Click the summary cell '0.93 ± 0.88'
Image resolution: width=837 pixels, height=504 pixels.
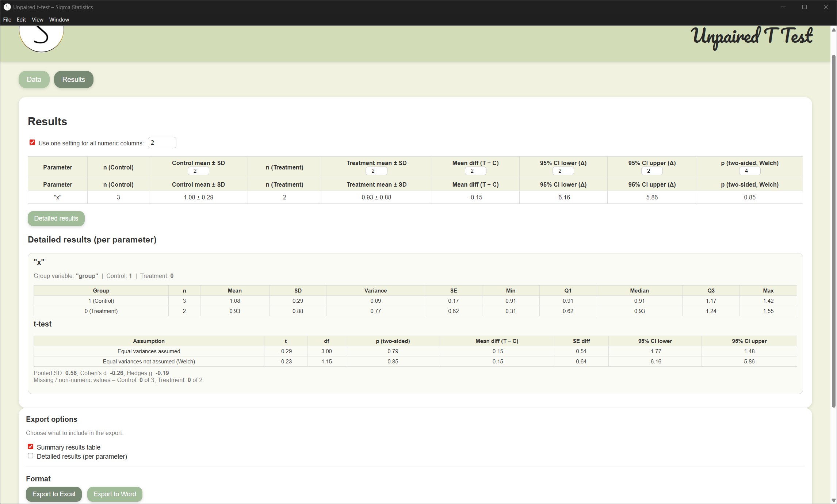click(x=376, y=197)
